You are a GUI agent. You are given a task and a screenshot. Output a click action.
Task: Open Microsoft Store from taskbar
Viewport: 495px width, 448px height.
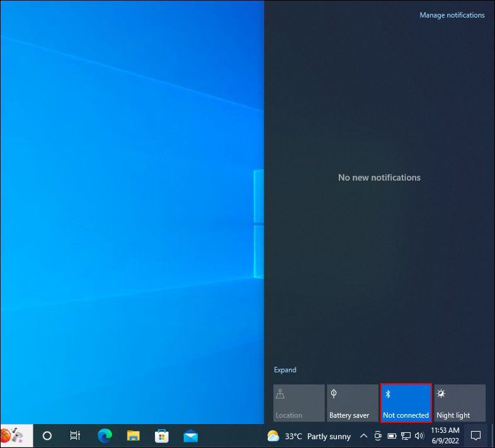pyautogui.click(x=162, y=436)
